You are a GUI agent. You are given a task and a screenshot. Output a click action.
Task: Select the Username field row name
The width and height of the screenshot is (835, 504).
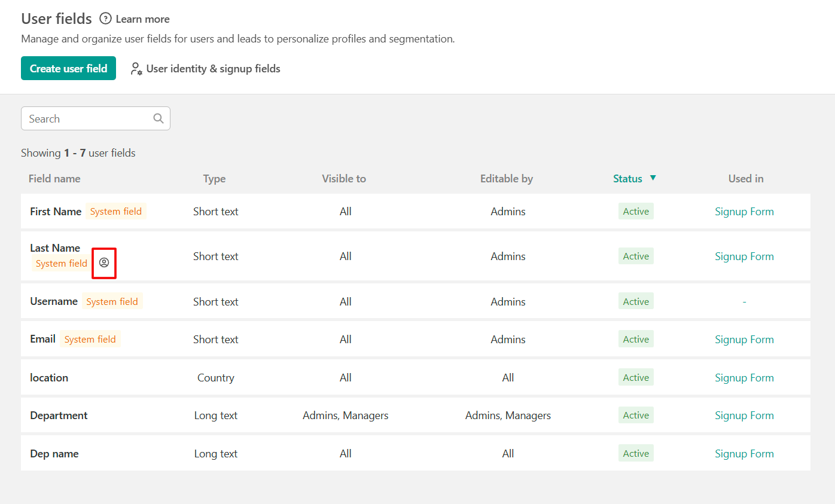[x=54, y=302]
